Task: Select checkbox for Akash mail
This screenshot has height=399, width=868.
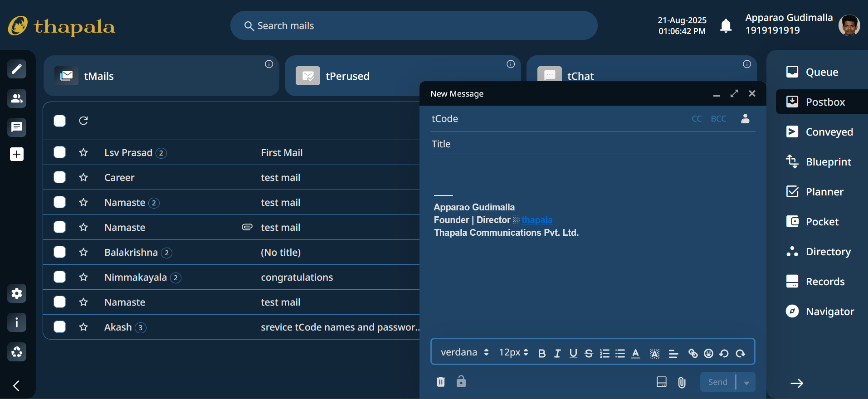Action: point(59,326)
